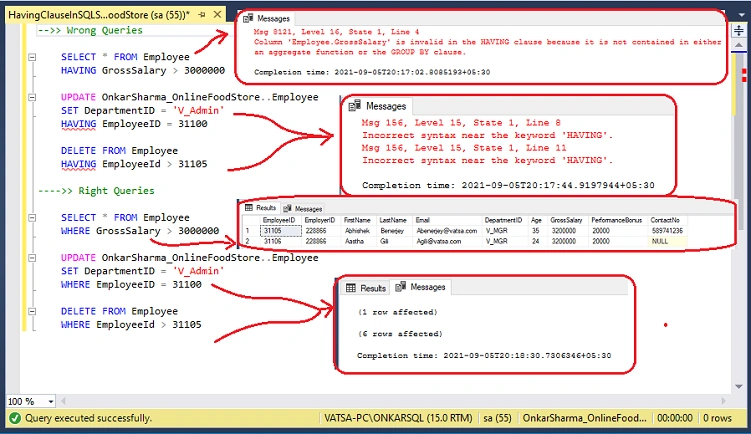Select Results tab above the EmployeeID grid

[261, 208]
